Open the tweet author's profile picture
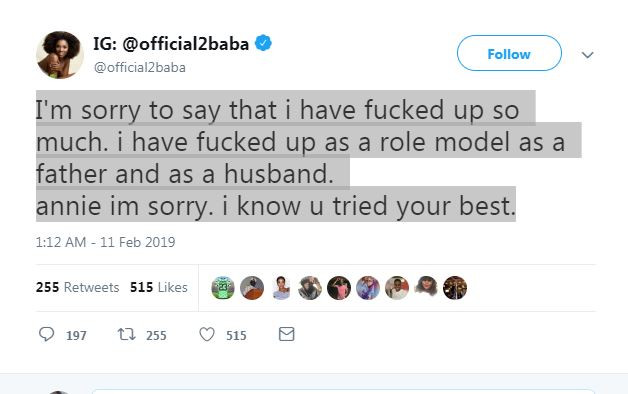The height and width of the screenshot is (394, 628). pyautogui.click(x=60, y=54)
